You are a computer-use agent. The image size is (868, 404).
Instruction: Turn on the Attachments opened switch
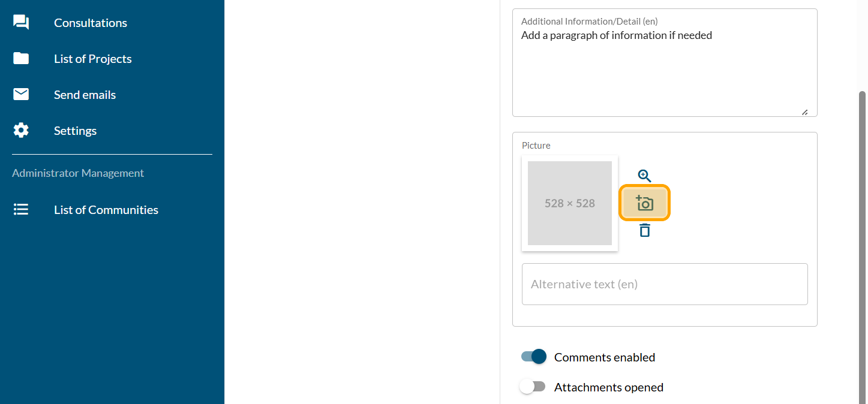click(533, 387)
